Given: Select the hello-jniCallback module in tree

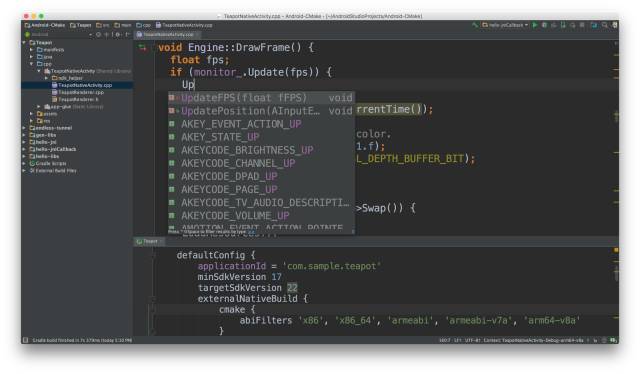Looking at the screenshot, I should coord(53,149).
